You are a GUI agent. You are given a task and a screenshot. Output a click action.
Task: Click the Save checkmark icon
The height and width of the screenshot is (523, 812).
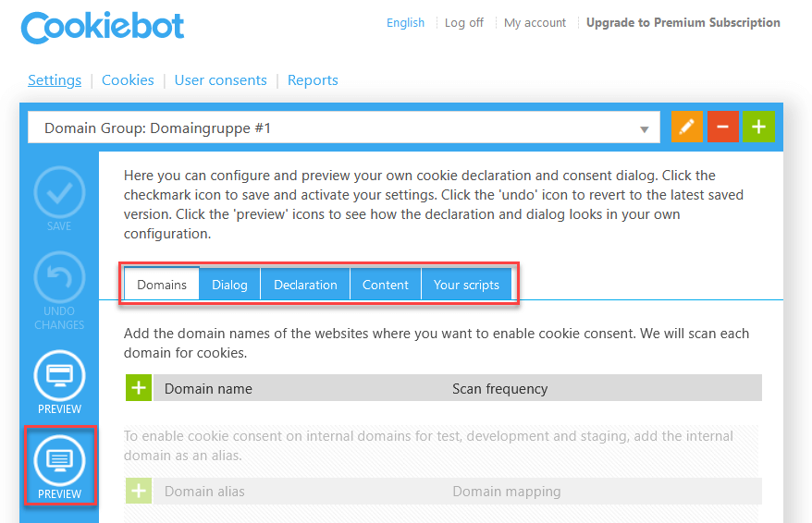point(59,192)
